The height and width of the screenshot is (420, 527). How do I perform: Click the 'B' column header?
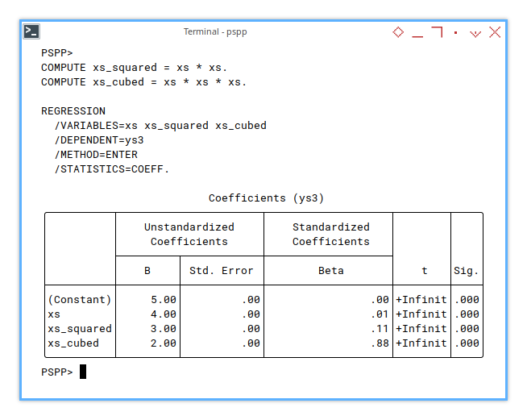tap(147, 271)
